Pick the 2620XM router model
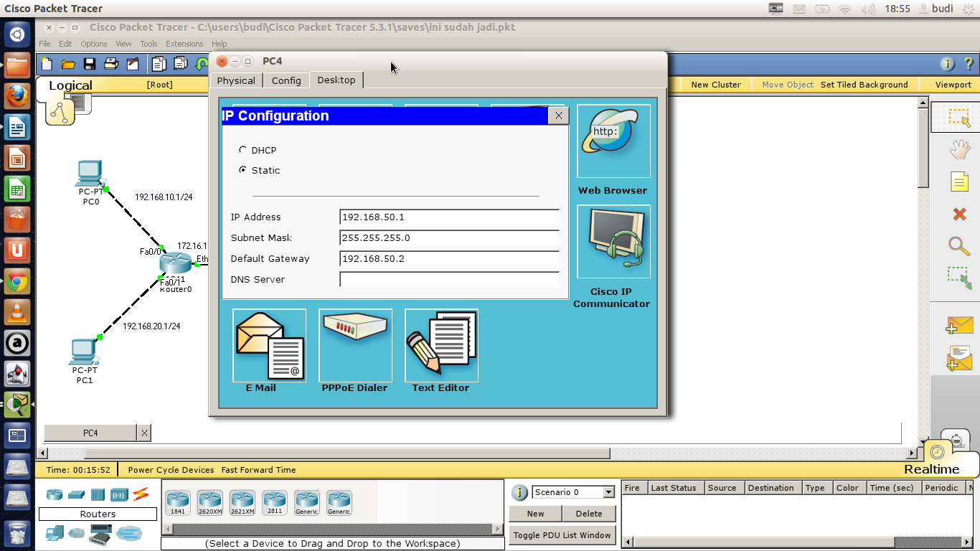Screen dimensions: 980x551 (x=210, y=503)
